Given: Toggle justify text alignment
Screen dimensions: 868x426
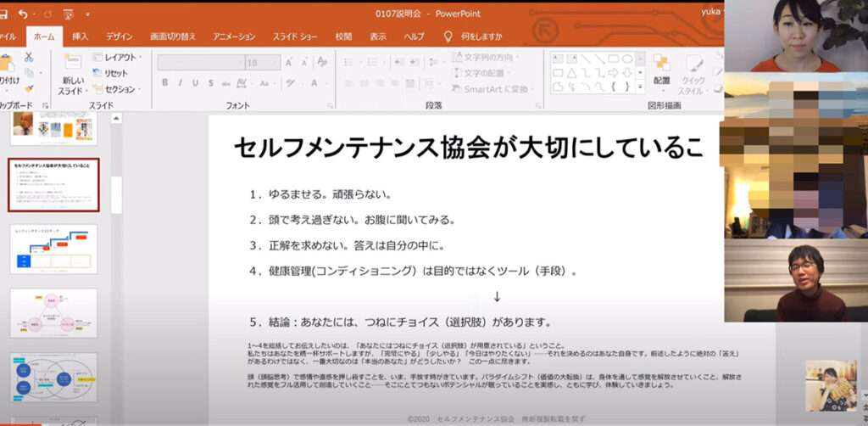Looking at the screenshot, I should [x=395, y=83].
